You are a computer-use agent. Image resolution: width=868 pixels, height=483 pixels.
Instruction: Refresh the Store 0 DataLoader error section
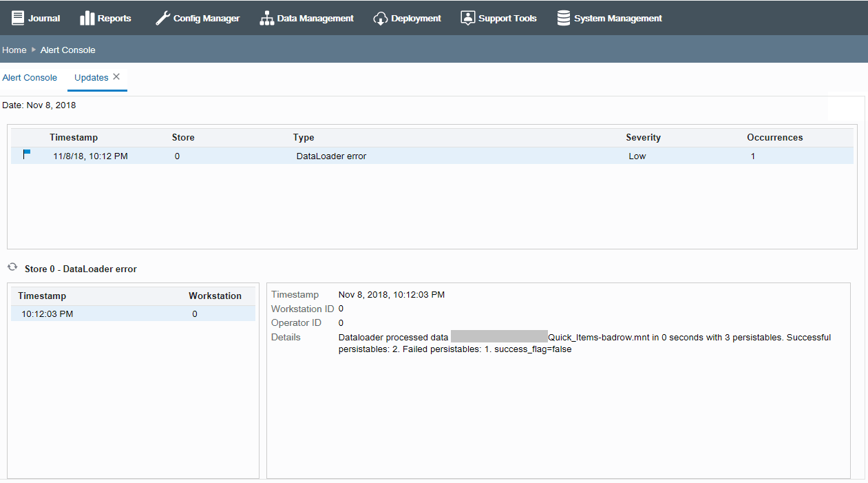pos(12,267)
